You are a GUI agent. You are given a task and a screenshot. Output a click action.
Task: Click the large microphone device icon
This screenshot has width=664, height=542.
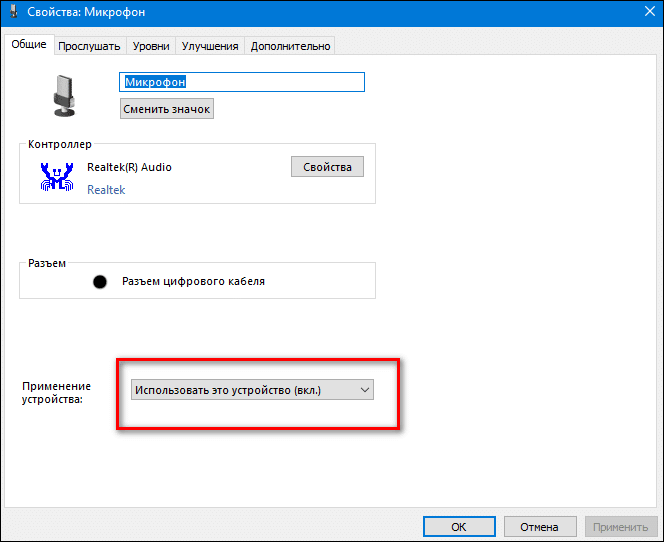pyautogui.click(x=64, y=96)
